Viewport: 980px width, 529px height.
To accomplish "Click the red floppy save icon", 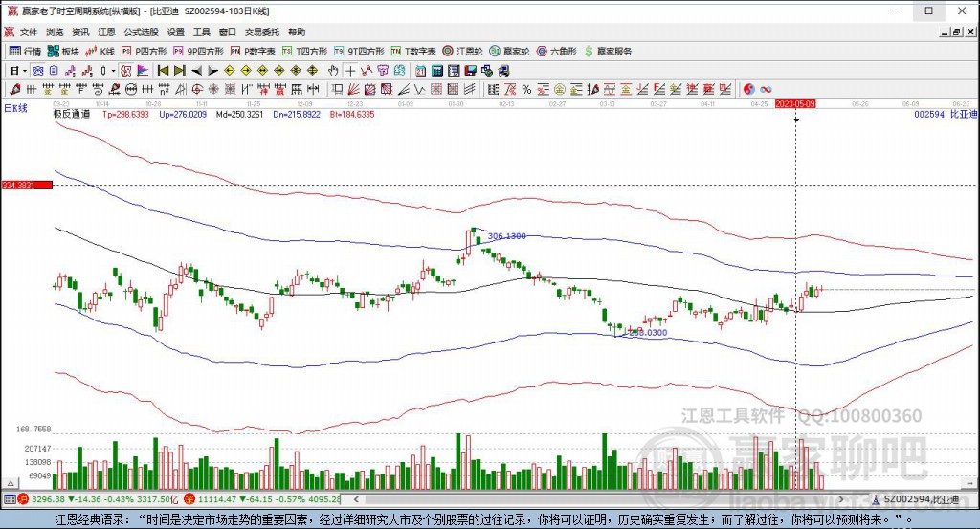I will (x=471, y=71).
